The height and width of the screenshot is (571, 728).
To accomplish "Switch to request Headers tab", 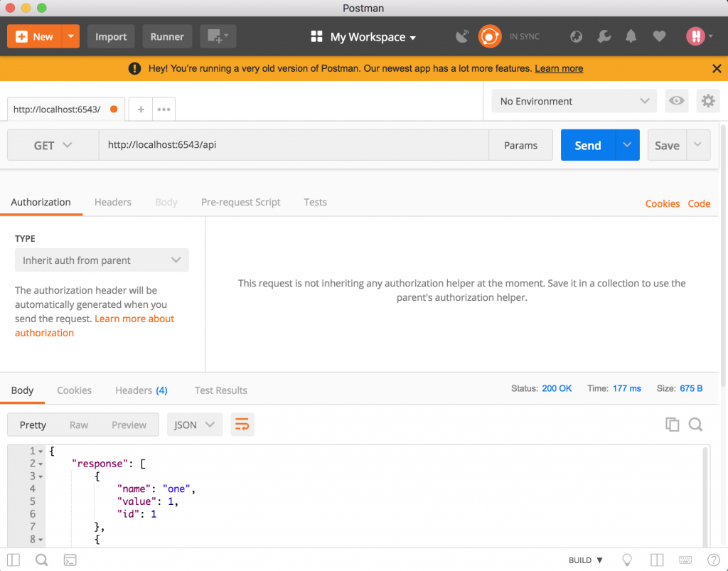I will 112,202.
